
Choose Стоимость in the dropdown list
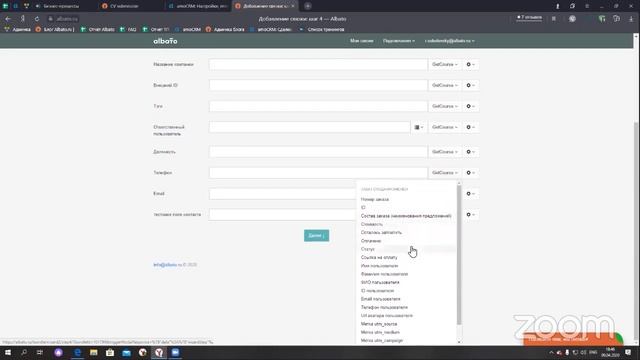pos(371,224)
